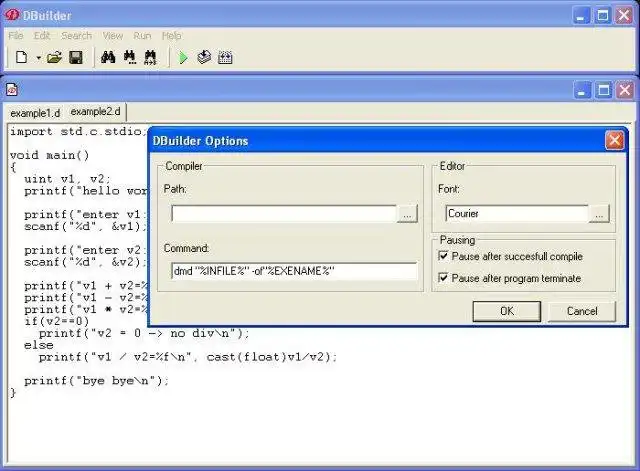Screen dimensions: 640x471
Task: Click the binoculars Replace icon
Action: 150,58
